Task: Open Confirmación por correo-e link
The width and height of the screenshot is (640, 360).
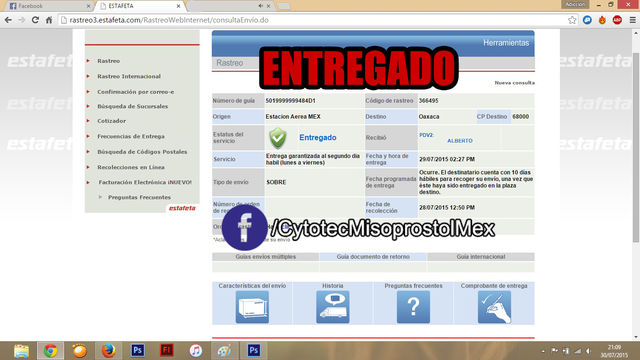Action: point(136,92)
